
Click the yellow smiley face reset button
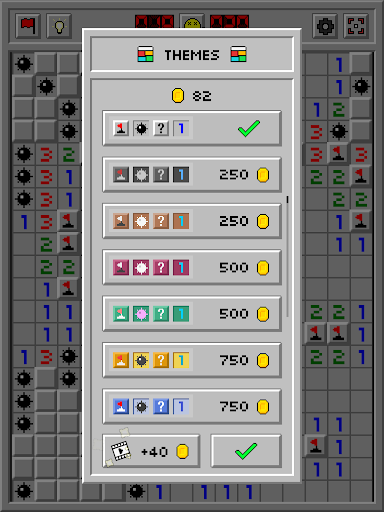pos(192,21)
